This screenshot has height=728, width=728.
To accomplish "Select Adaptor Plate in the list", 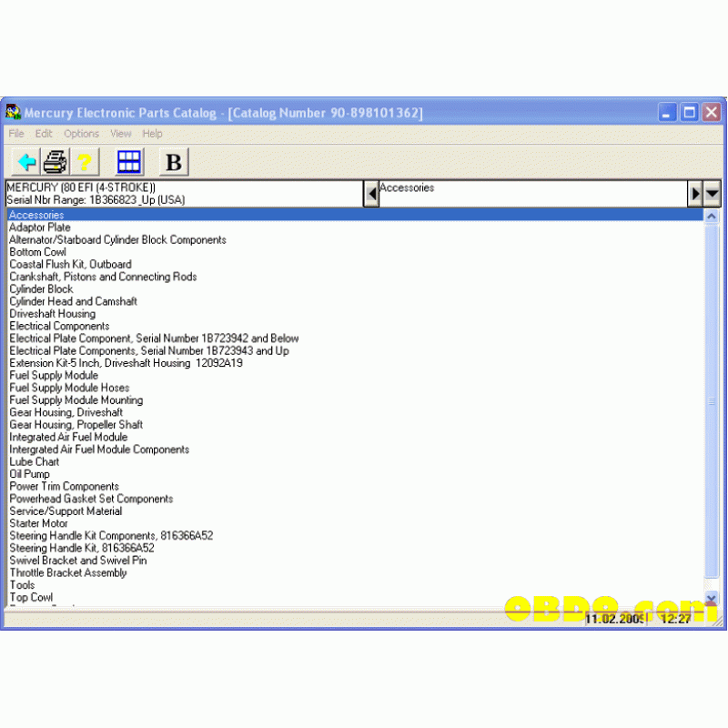I will [x=40, y=227].
